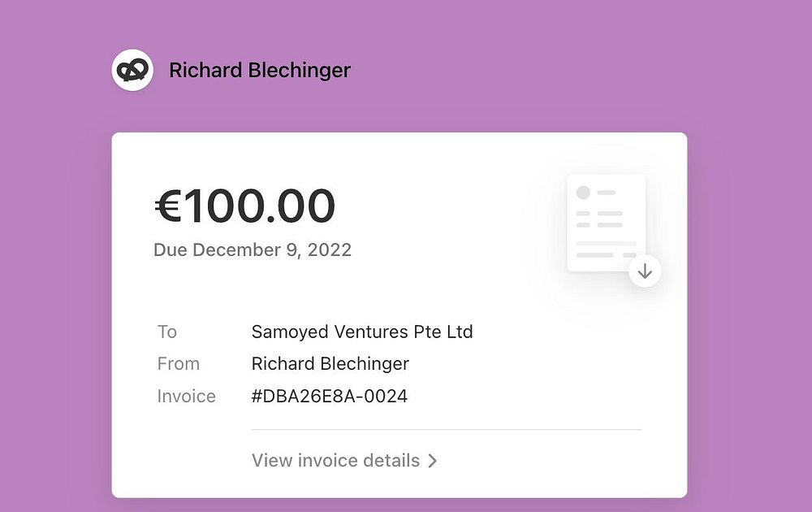Select the Samoyed Ventures Pte Ltd recipient
The width and height of the screenshot is (812, 512).
[x=362, y=332]
